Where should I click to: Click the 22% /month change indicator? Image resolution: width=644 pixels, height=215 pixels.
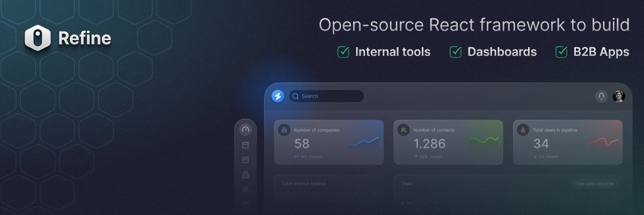pos(428,157)
